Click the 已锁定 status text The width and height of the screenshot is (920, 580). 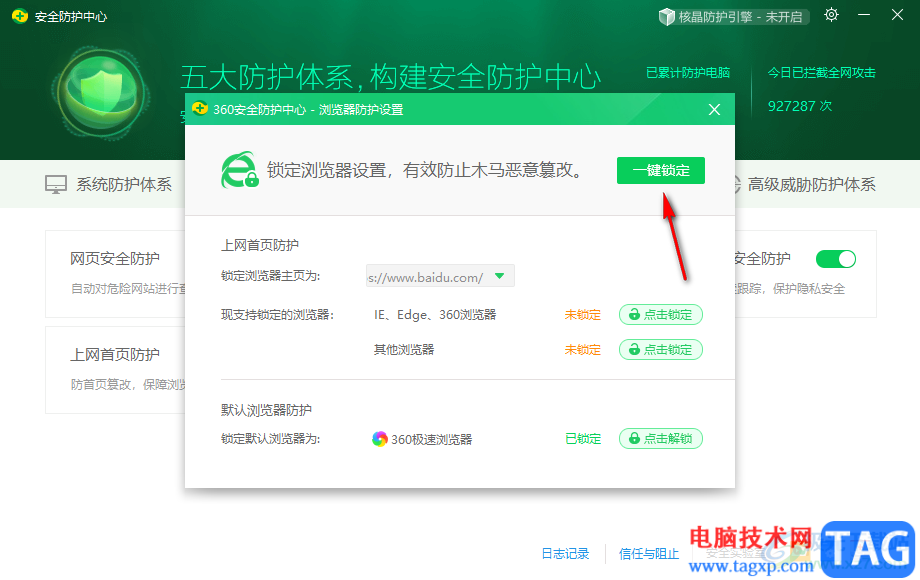[583, 439]
